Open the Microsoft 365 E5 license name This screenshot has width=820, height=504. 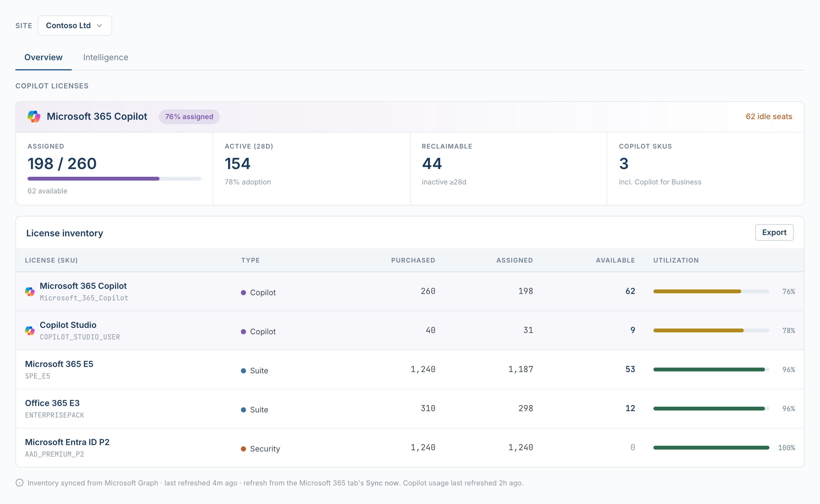(x=59, y=364)
